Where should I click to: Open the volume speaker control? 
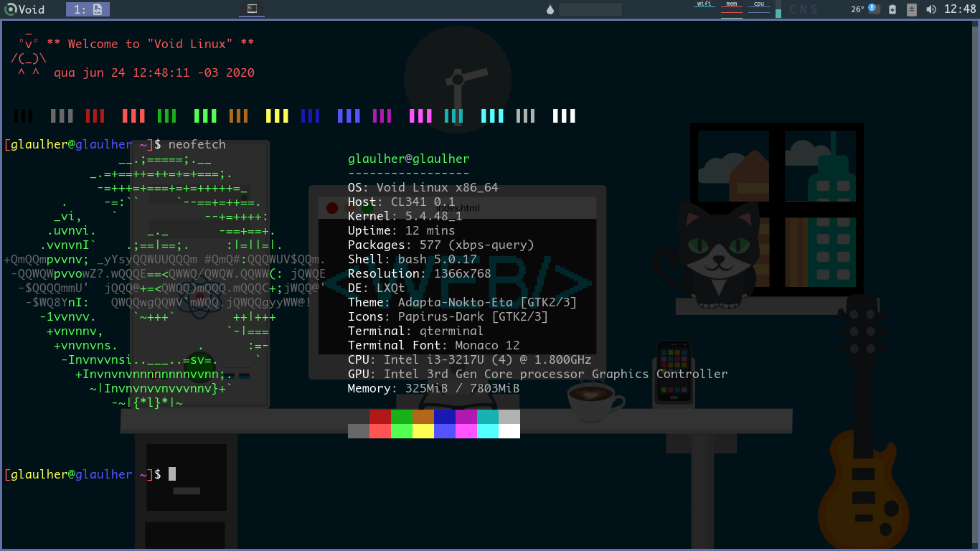tap(931, 9)
